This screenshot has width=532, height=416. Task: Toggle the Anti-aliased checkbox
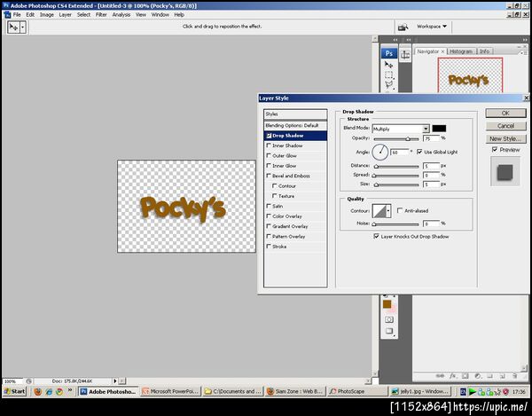pos(400,210)
